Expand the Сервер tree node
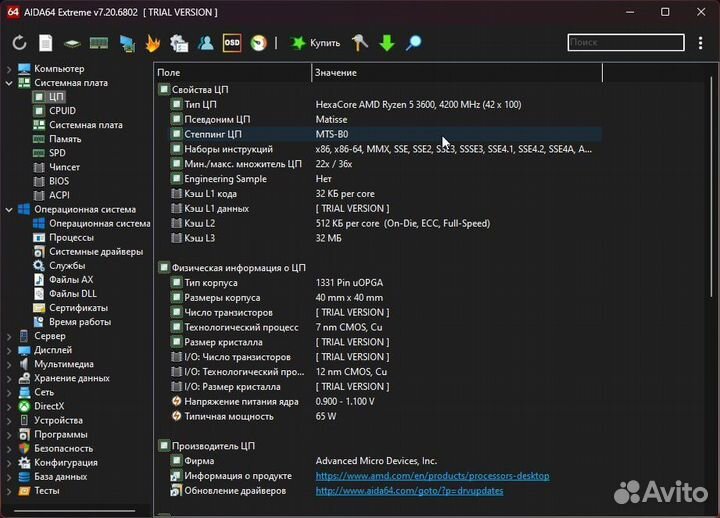Screen dimensions: 720x518 click(x=9, y=337)
